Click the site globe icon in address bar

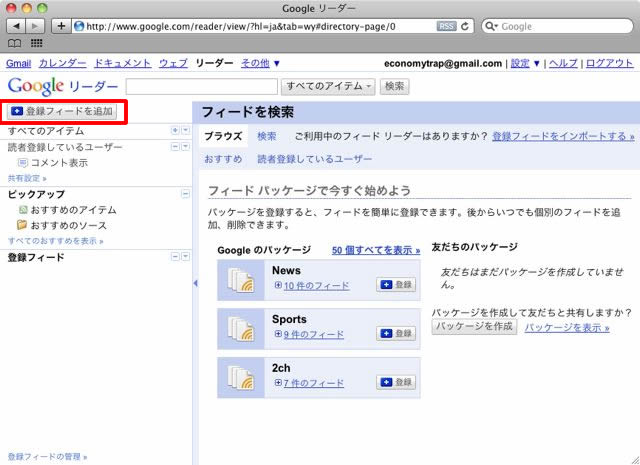point(79,27)
